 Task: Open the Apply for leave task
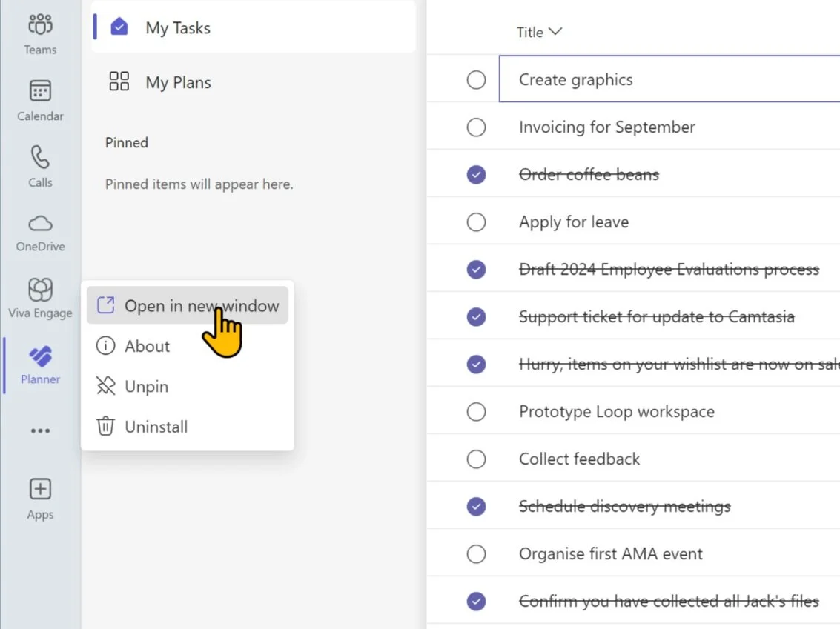point(574,222)
